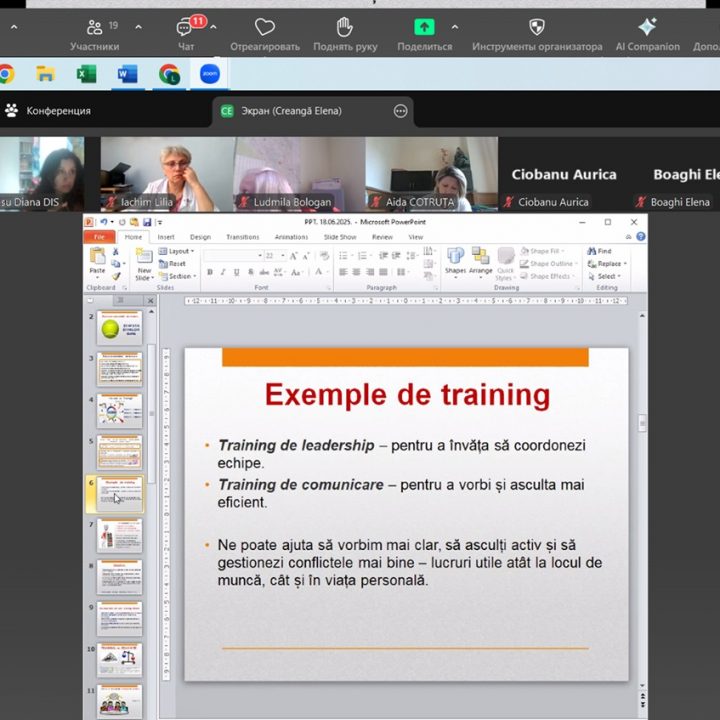Align text right in the paragraph group

370,272
